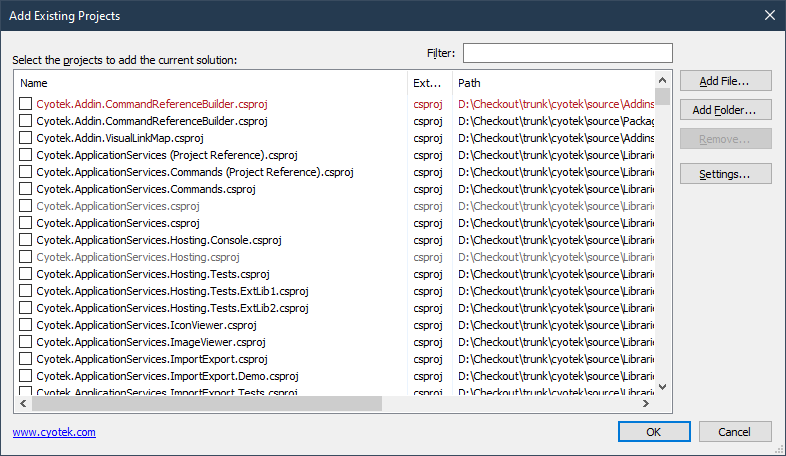Select the Cyotek.ApplicationServices.ImageViewer.csproj row name

click(151, 342)
